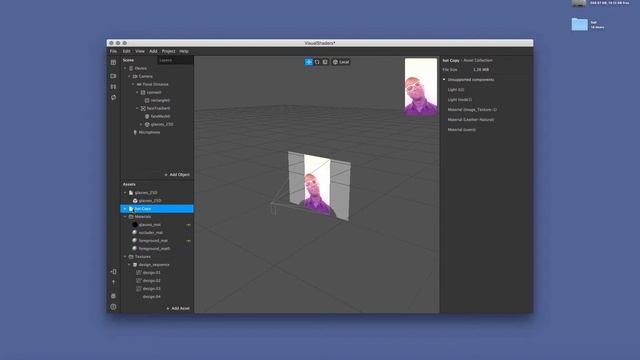Select the Scale tool in viewport toolbar
The width and height of the screenshot is (640, 360).
[325, 62]
